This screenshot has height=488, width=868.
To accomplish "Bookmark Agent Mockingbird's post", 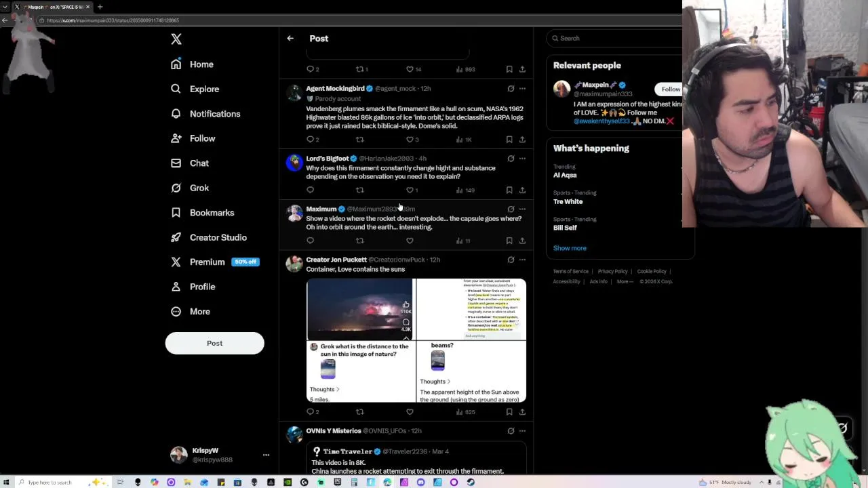I will [x=509, y=140].
